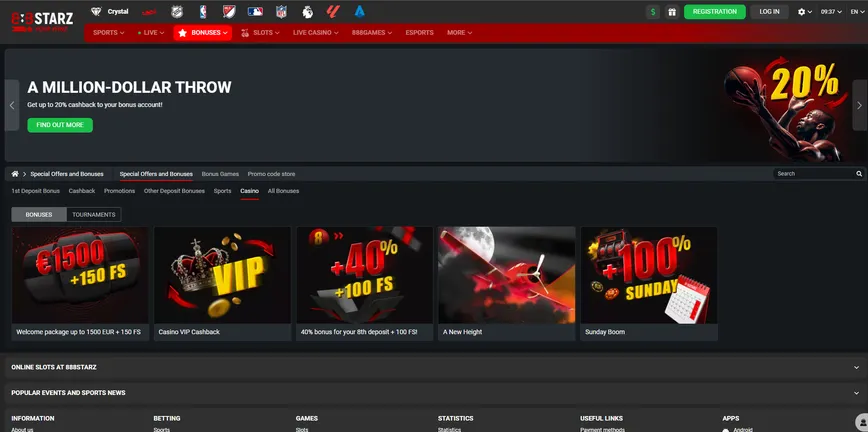Click the Android app icon
The image size is (868, 432).
(726, 430)
